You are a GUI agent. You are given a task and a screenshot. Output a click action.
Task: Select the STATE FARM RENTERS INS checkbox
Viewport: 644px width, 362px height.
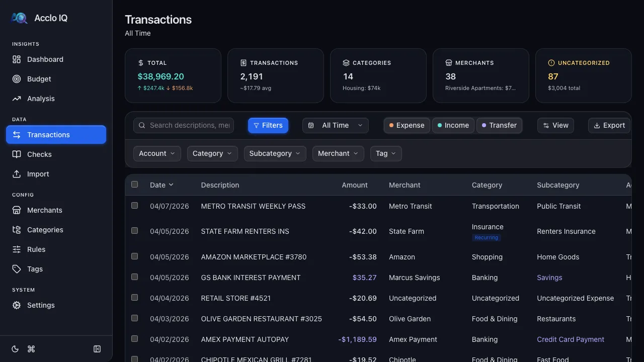click(134, 231)
